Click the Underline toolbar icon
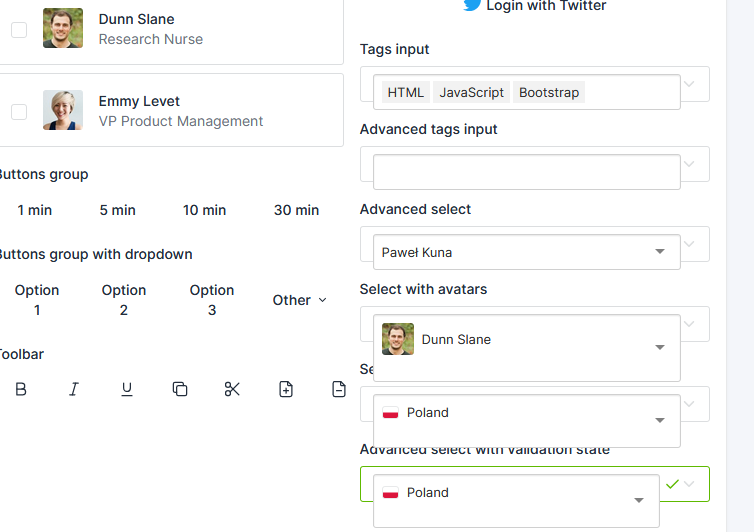 pyautogui.click(x=127, y=389)
